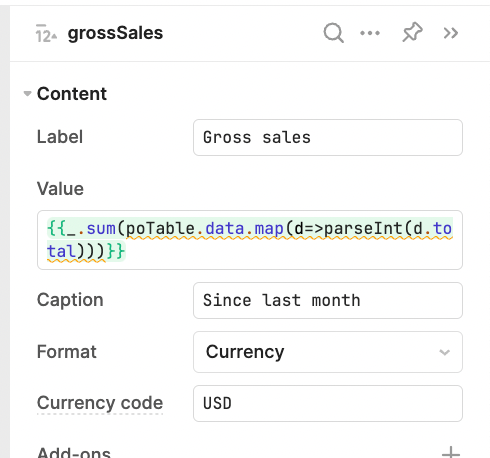The height and width of the screenshot is (458, 490).
Task: Collapse the Content section
Action: tap(27, 94)
